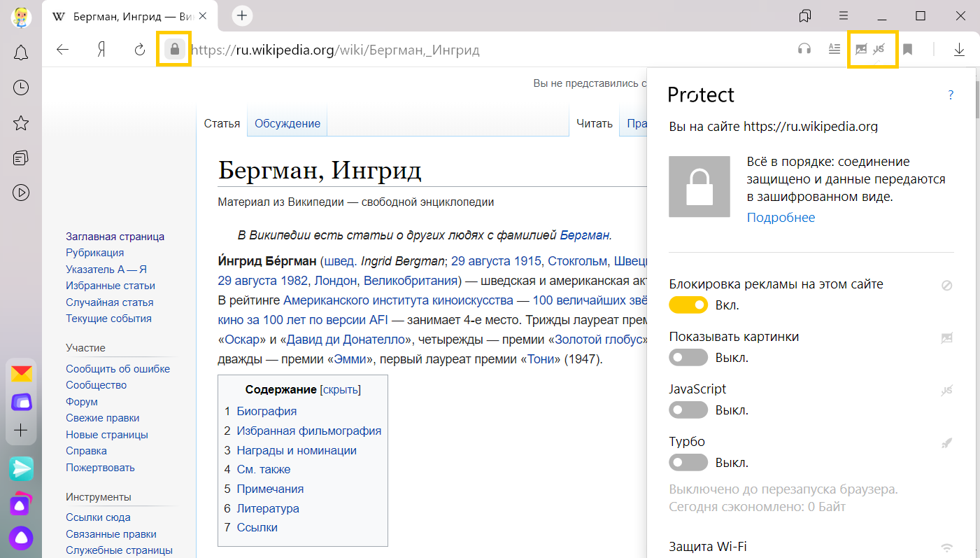Turn off ad blocking on this site
Image resolution: width=980 pixels, height=558 pixels.
point(688,305)
